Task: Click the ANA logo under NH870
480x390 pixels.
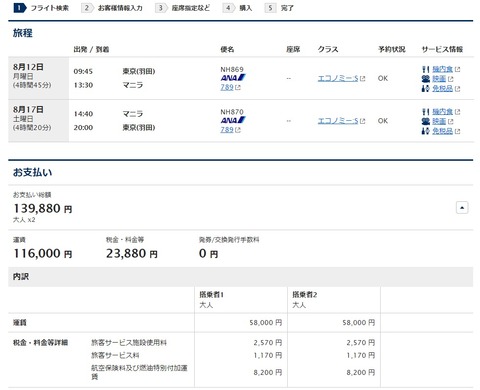Action: point(233,120)
